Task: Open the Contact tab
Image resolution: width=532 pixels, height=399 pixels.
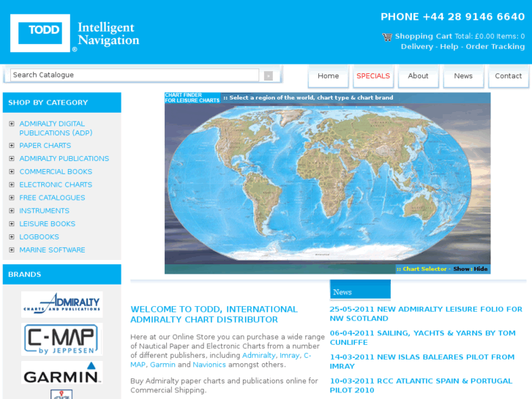Action: [x=509, y=76]
